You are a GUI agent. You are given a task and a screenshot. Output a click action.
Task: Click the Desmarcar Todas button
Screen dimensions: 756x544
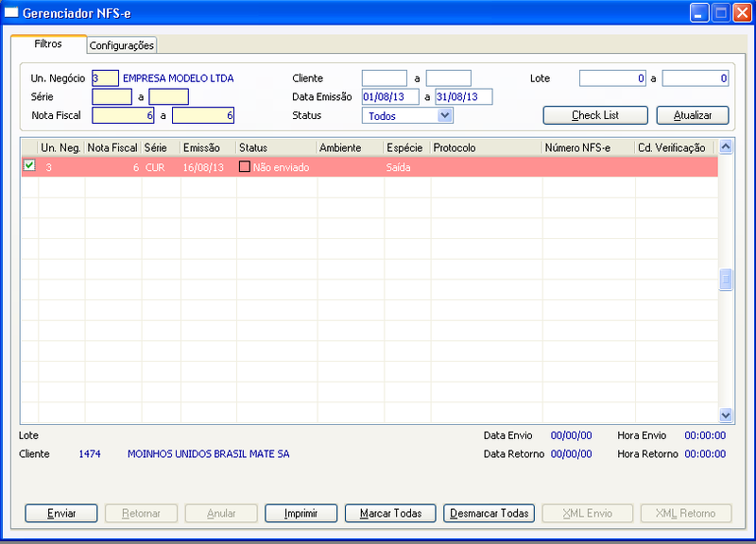click(x=489, y=513)
